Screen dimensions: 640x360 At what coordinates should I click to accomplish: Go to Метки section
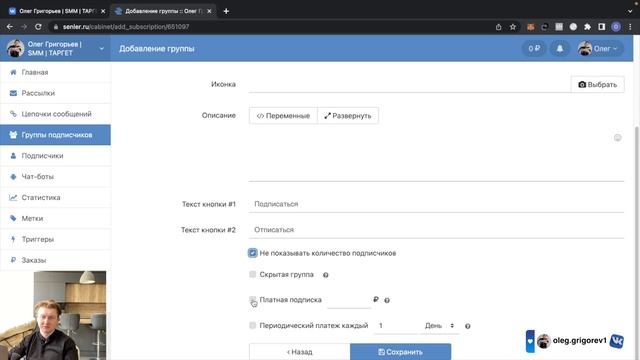click(x=55, y=218)
